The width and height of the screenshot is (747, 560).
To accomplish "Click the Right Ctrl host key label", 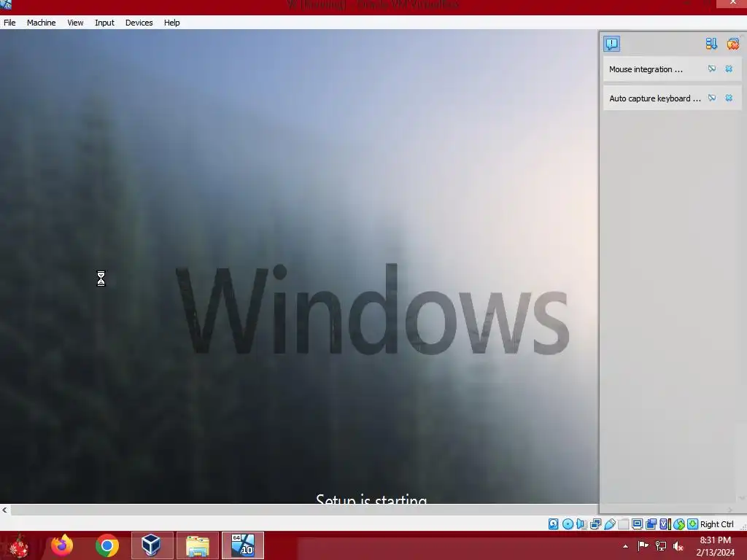I will (x=716, y=524).
